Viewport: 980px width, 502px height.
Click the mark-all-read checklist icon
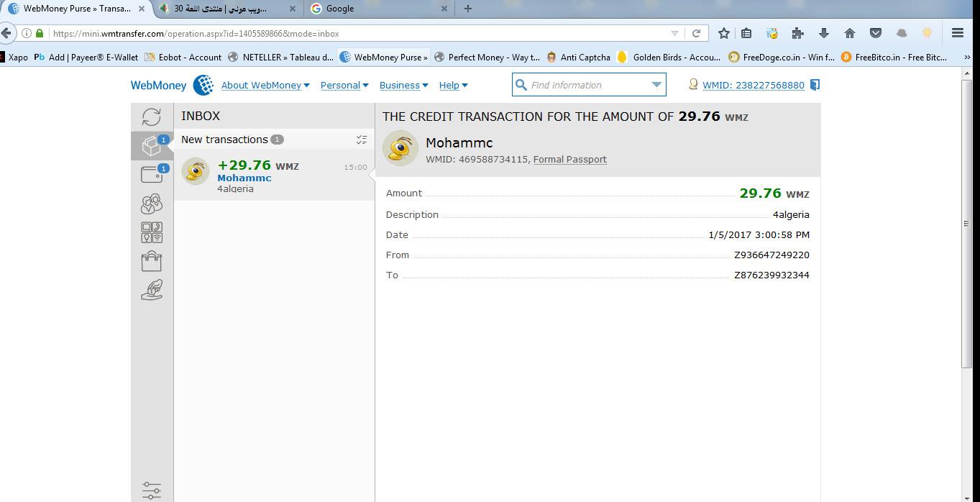[361, 140]
